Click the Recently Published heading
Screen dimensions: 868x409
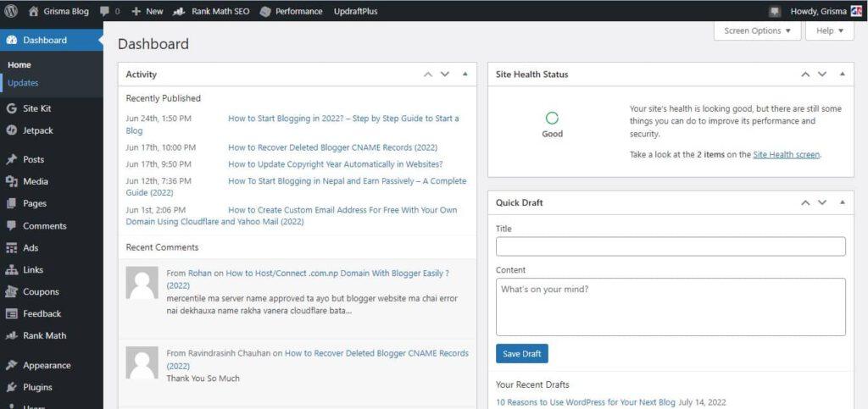click(164, 98)
